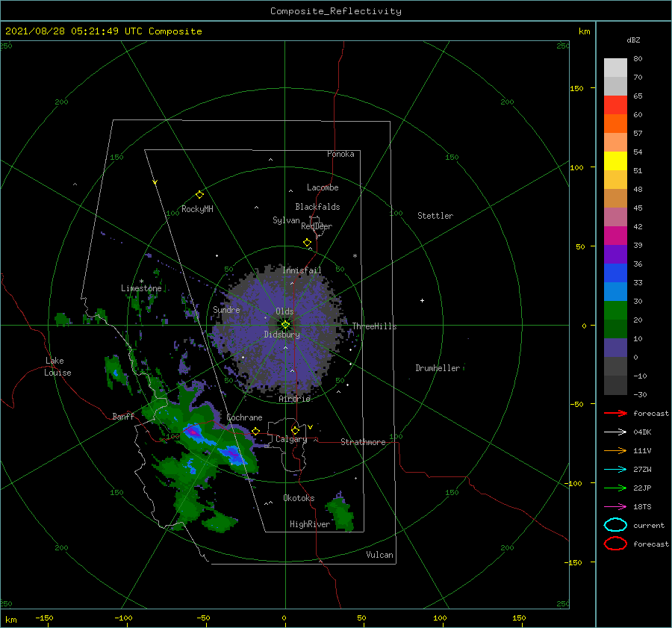The height and width of the screenshot is (628, 672).
Task: Click the Olds city label
Action: (x=284, y=311)
